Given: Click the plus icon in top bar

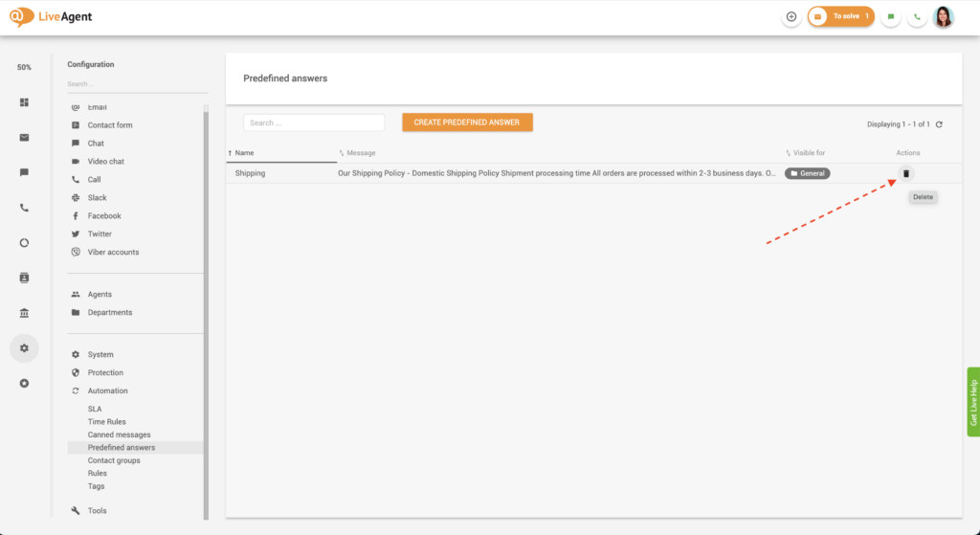Looking at the screenshot, I should (x=791, y=17).
